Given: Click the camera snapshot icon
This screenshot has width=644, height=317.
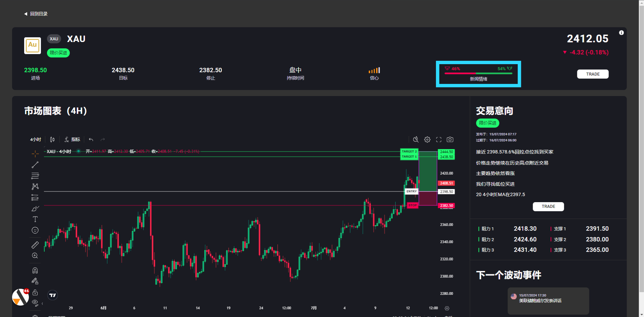Looking at the screenshot, I should pos(450,139).
